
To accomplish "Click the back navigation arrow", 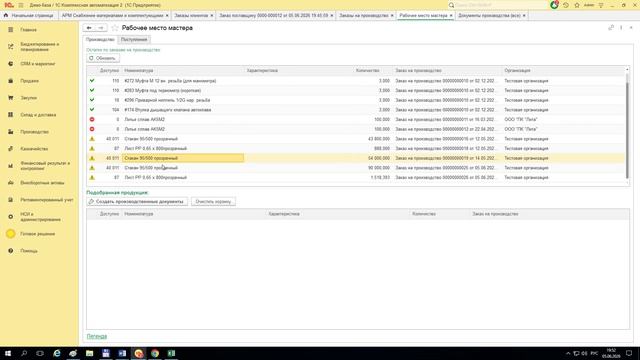I will click(89, 28).
